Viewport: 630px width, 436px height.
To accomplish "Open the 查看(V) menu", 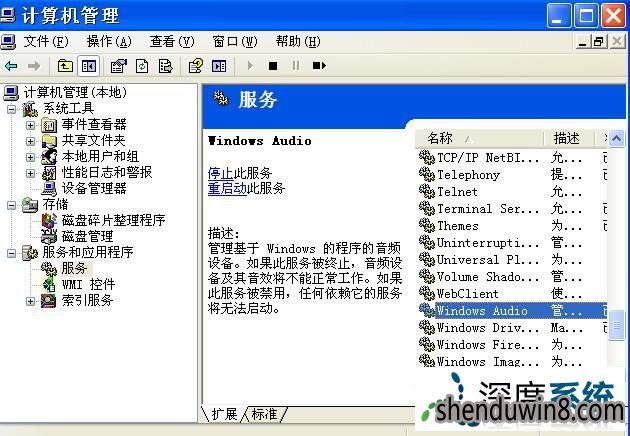I will [x=172, y=41].
